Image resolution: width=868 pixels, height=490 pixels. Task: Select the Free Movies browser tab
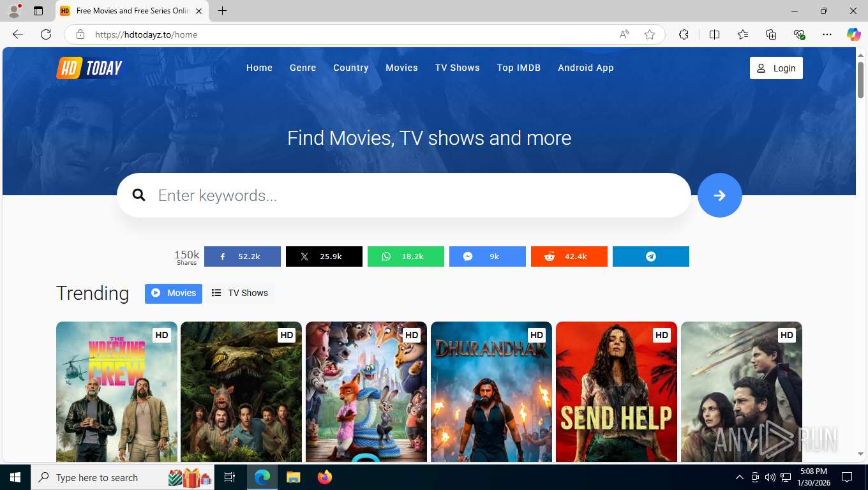tap(132, 11)
